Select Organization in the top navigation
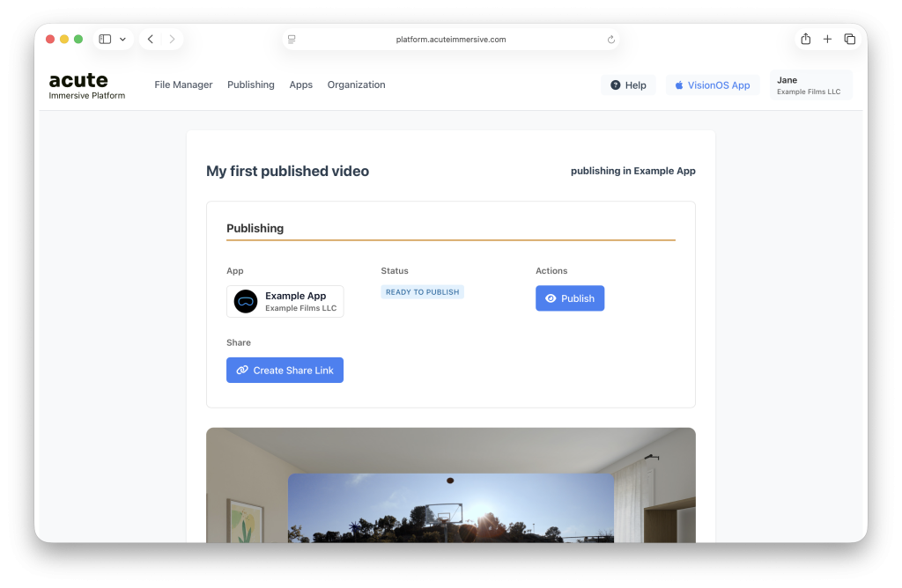The width and height of the screenshot is (902, 588). click(356, 85)
